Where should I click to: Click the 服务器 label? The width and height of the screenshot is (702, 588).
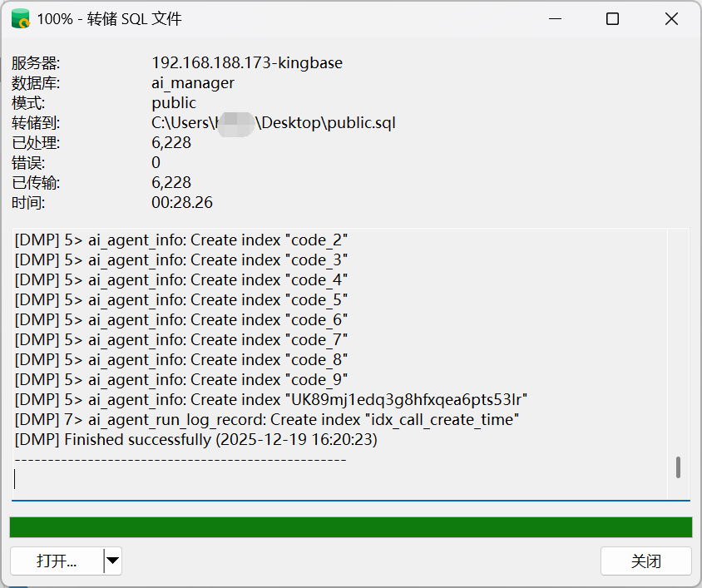pyautogui.click(x=36, y=62)
